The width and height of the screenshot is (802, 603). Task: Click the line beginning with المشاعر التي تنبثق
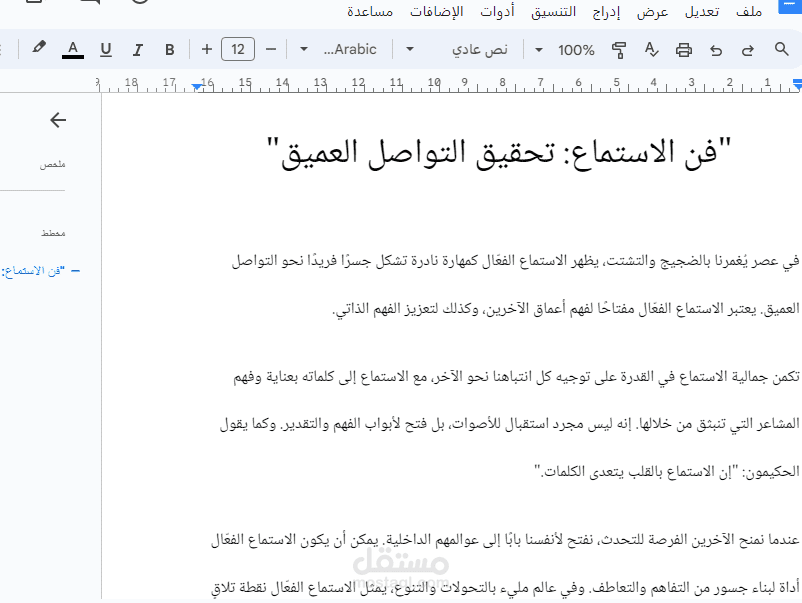509,425
